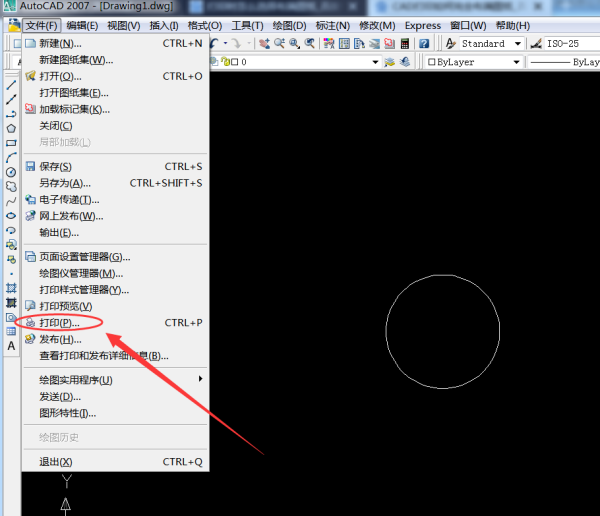Open the layer 0 dropdown list
Viewport: 600px width, 516px height.
pos(375,62)
